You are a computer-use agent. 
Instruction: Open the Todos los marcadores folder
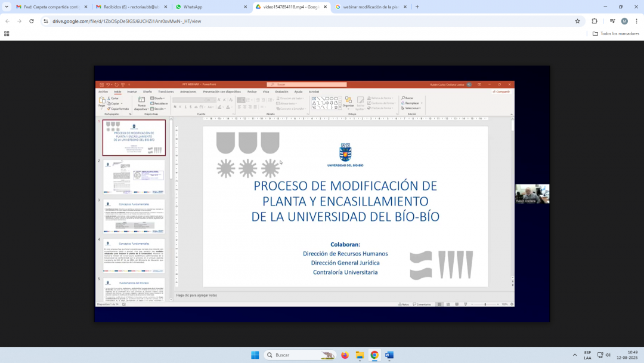click(616, 33)
